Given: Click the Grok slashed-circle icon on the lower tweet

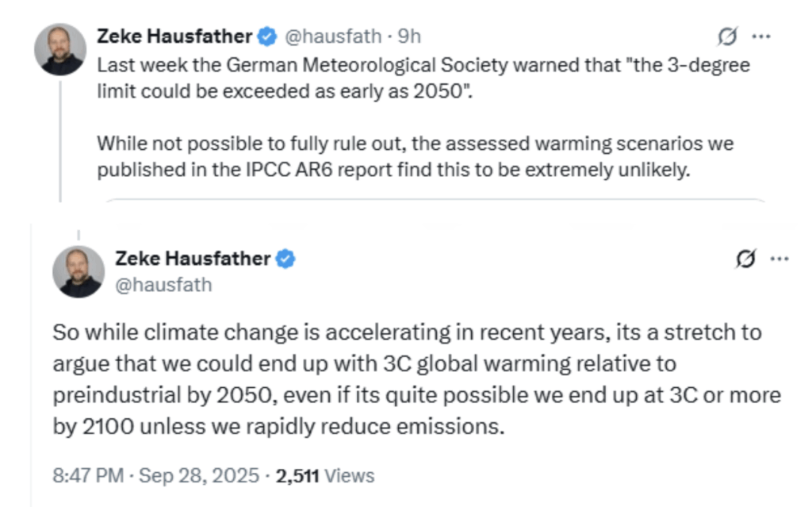Looking at the screenshot, I should coord(745,258).
